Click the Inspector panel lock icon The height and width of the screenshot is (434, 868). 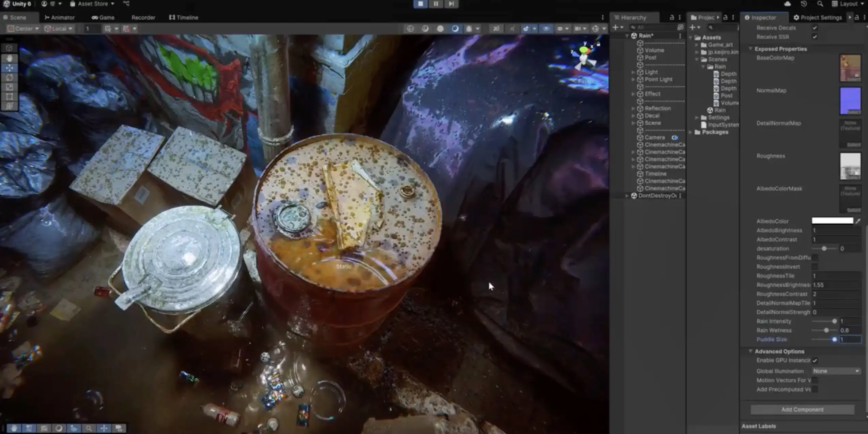[x=857, y=17]
